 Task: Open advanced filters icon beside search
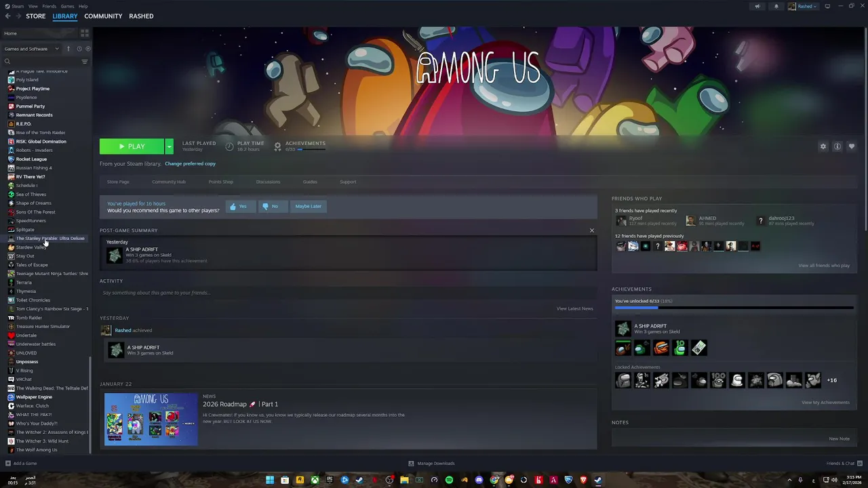point(85,62)
